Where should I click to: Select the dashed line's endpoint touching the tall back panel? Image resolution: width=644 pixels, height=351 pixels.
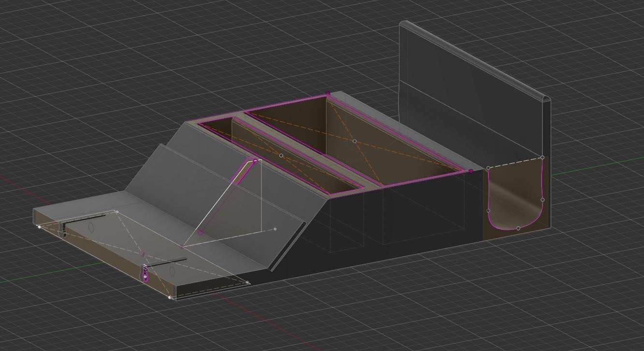tap(543, 157)
